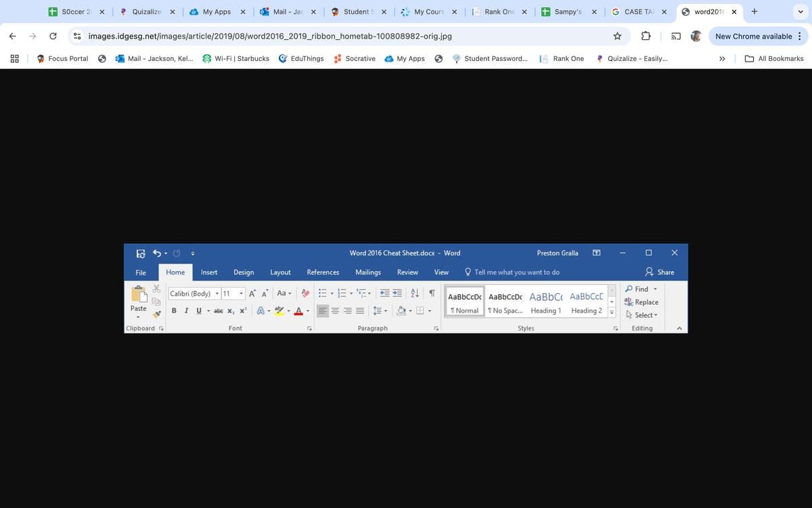Toggle the Align Left button
The width and height of the screenshot is (812, 508).
click(323, 311)
